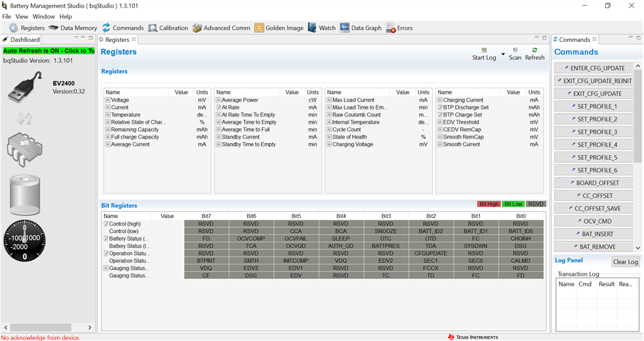Viewport: 644px width, 341px height.
Task: Click the current dial gauge
Action: pos(25,241)
